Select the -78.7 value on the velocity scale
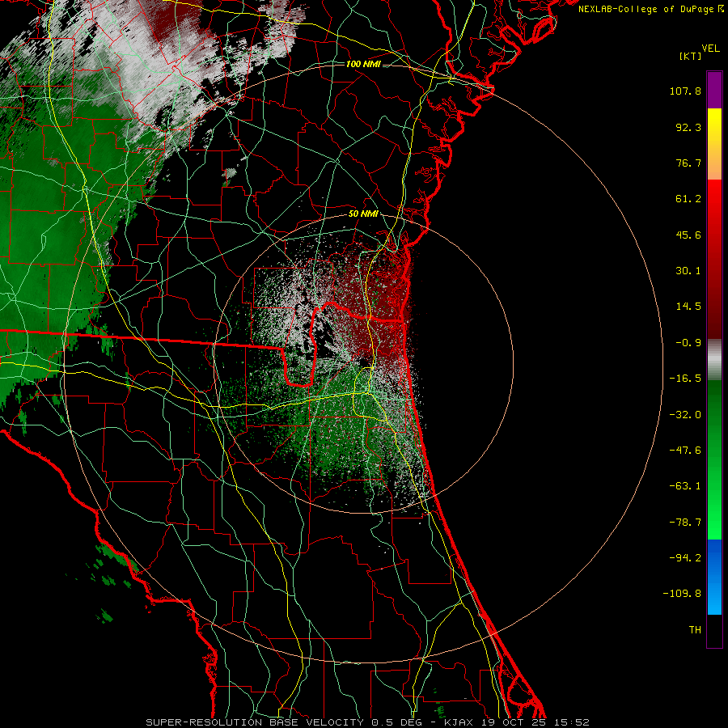The image size is (728, 728). [685, 523]
